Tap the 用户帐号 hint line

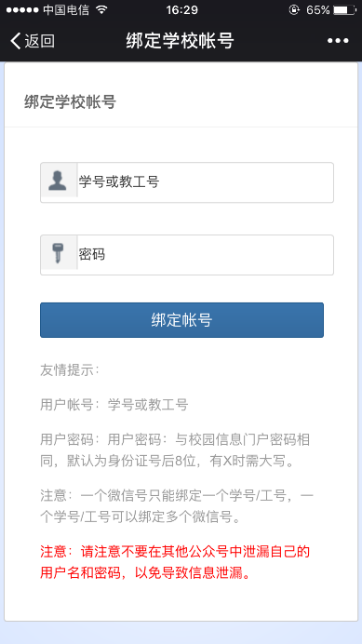[x=114, y=405]
